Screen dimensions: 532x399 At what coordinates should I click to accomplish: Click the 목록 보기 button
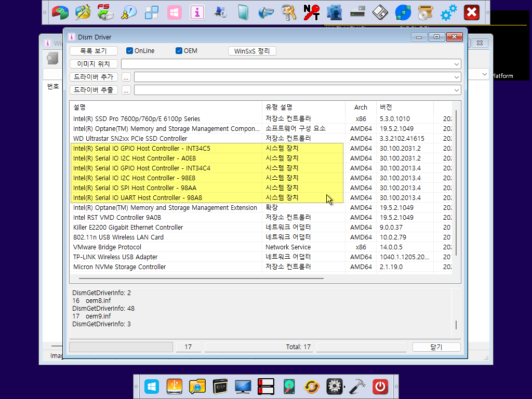coord(94,51)
